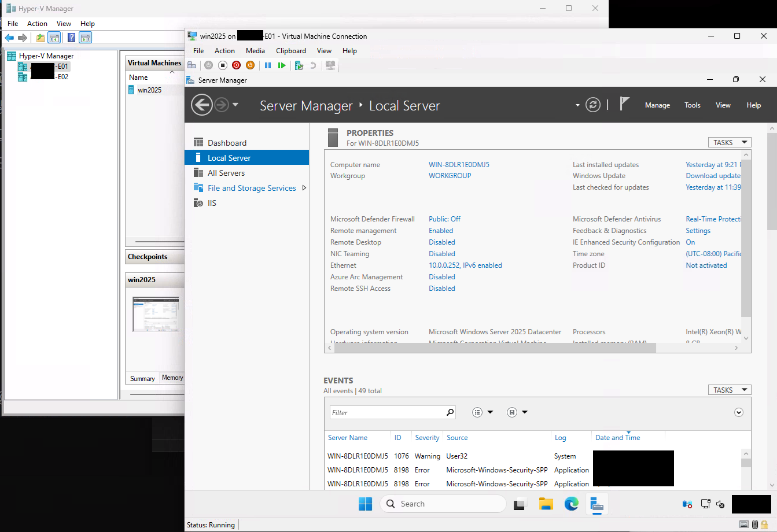Image resolution: width=777 pixels, height=532 pixels.
Task: Expand File and Storage Services arrow
Action: pyautogui.click(x=304, y=188)
